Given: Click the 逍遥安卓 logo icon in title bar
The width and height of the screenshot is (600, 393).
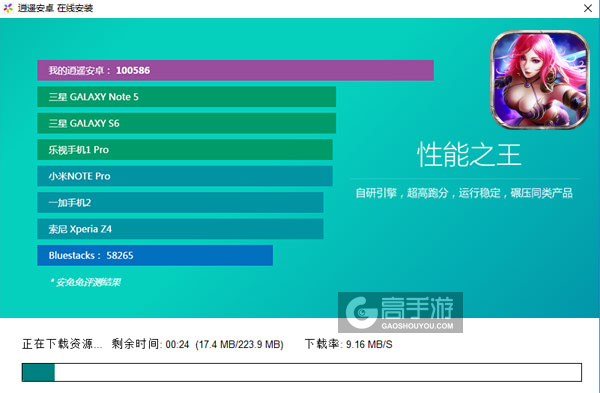Looking at the screenshot, I should coord(8,8).
